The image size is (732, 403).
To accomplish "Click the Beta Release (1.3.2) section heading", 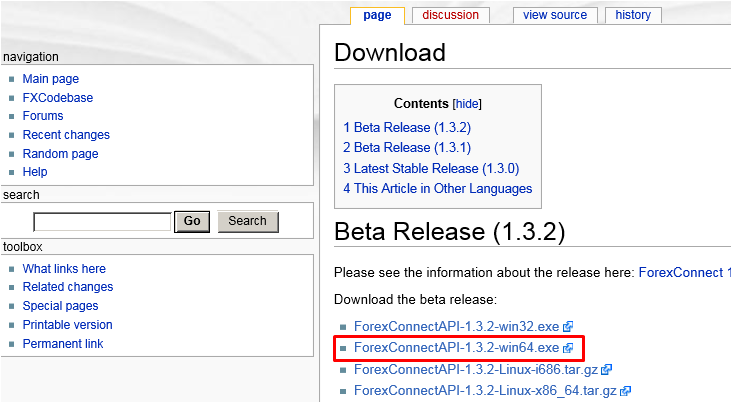I will (x=450, y=232).
